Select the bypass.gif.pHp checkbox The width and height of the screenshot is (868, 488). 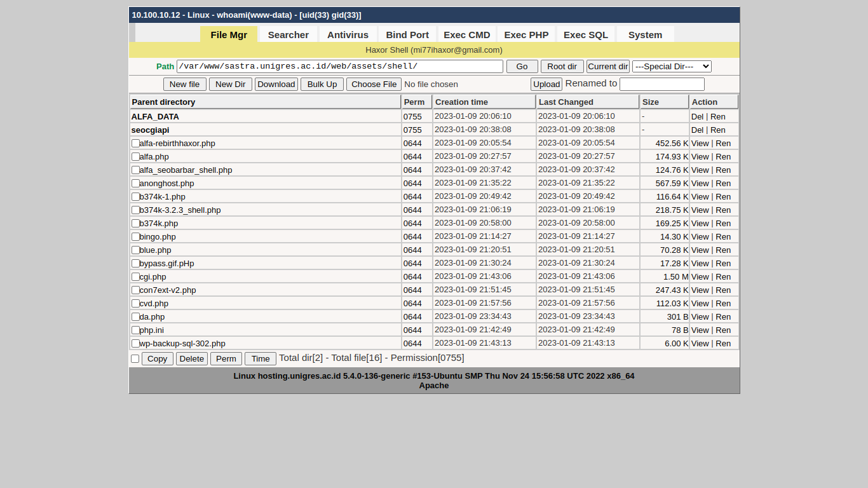click(135, 264)
